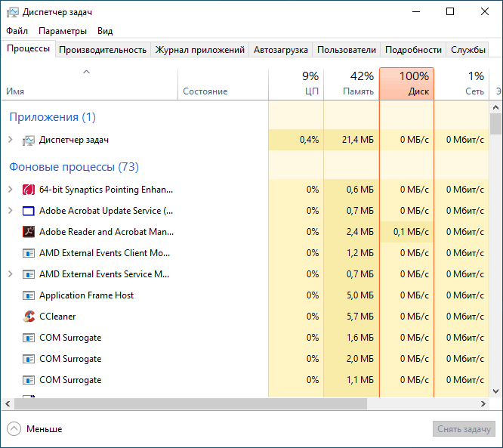
Task: Select the Application Frame Host process name
Action: click(86, 295)
